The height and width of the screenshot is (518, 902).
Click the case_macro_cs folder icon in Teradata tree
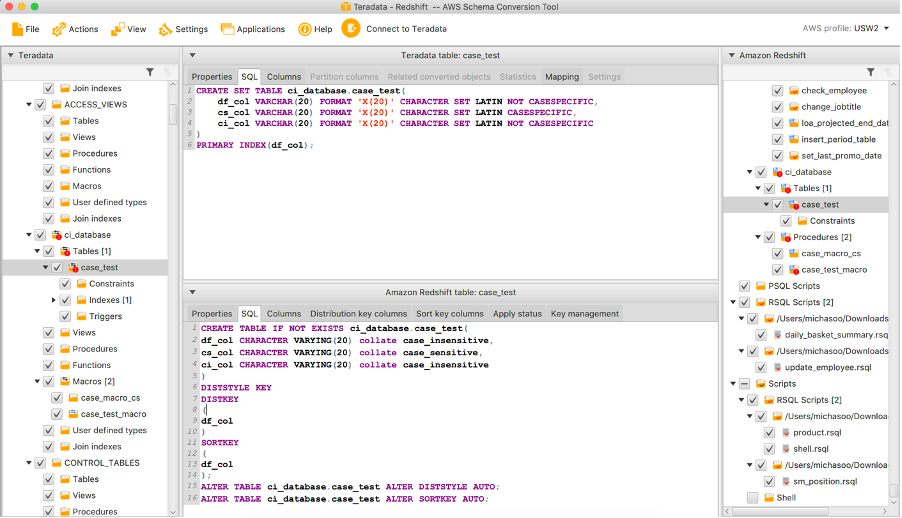(73, 398)
